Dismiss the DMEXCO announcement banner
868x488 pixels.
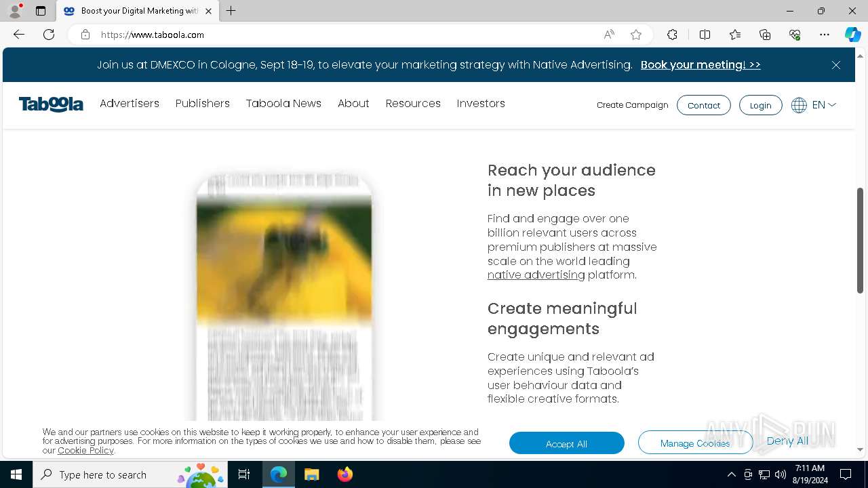click(836, 65)
